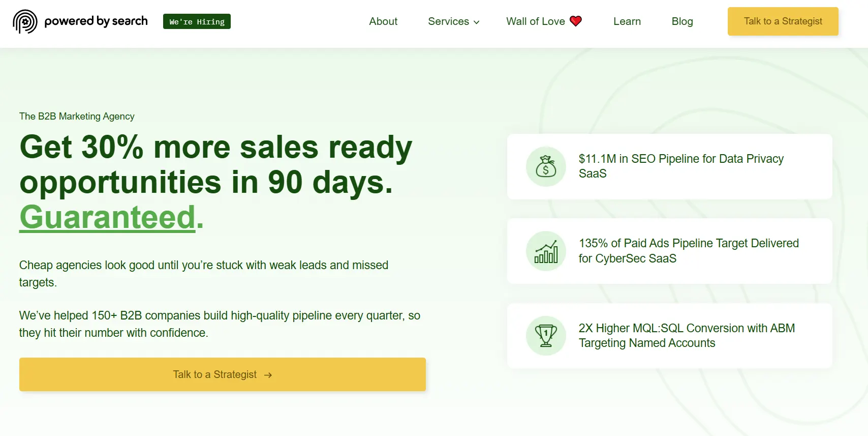This screenshot has height=436, width=868.
Task: Click the paragraph starting 'We've helped 150+ B2B companies'
Action: (220, 324)
